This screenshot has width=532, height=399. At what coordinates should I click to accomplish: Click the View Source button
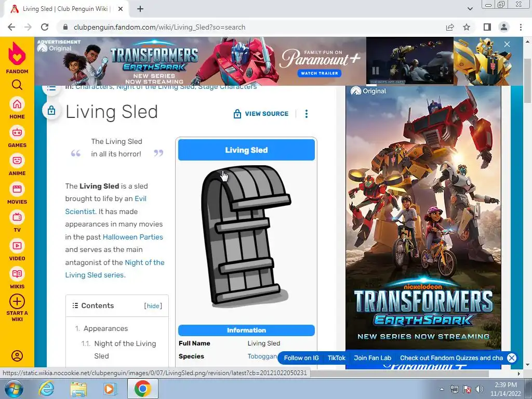(x=261, y=114)
